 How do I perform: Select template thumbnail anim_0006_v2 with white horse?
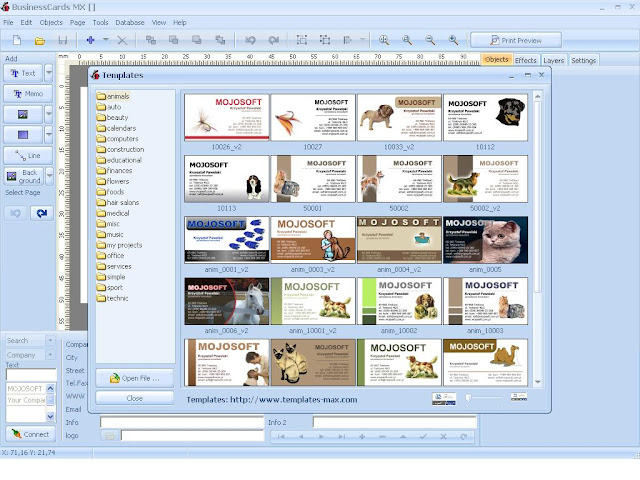[227, 301]
